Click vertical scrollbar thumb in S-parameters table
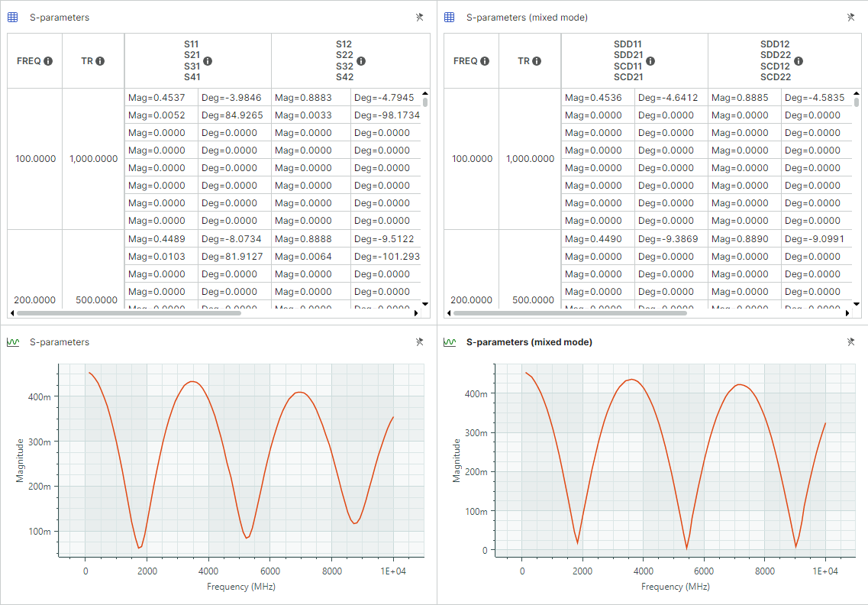 pos(425,102)
